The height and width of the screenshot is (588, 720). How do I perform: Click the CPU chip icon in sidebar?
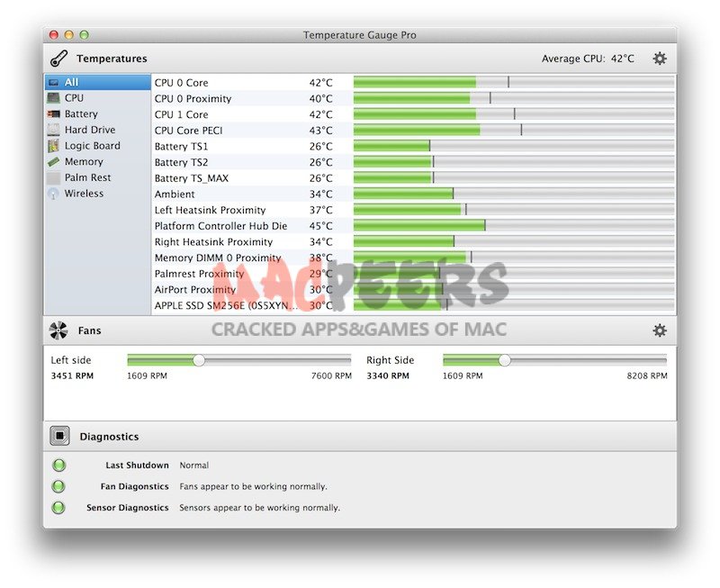click(53, 98)
